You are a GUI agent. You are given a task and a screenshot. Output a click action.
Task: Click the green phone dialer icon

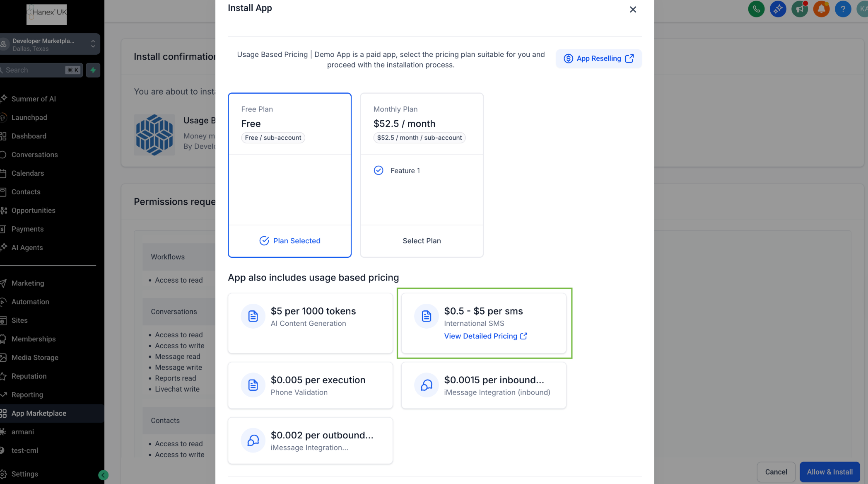click(x=756, y=9)
